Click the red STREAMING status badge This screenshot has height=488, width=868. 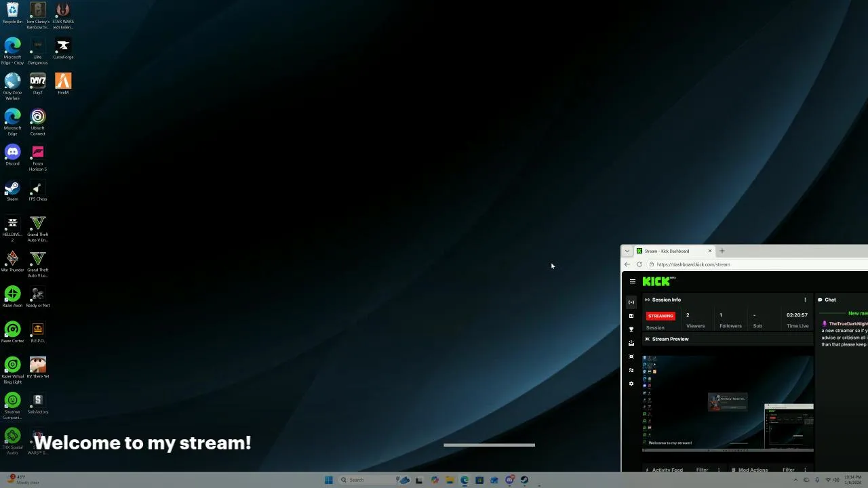coord(660,316)
